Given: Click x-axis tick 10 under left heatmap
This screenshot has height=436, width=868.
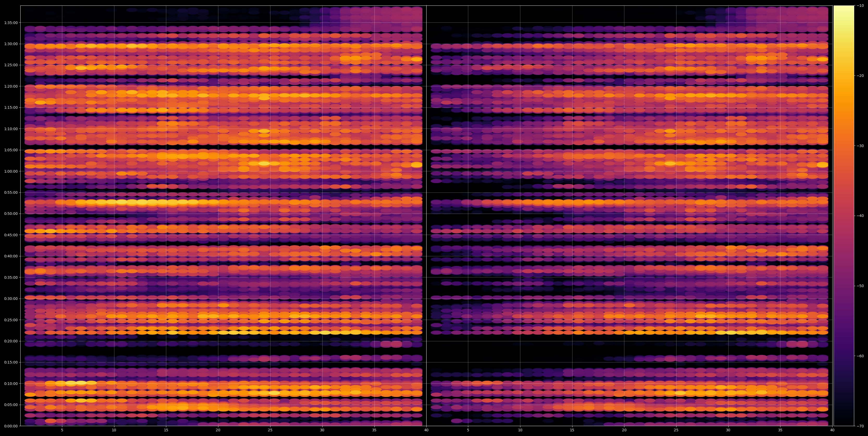Looking at the screenshot, I should (114, 430).
